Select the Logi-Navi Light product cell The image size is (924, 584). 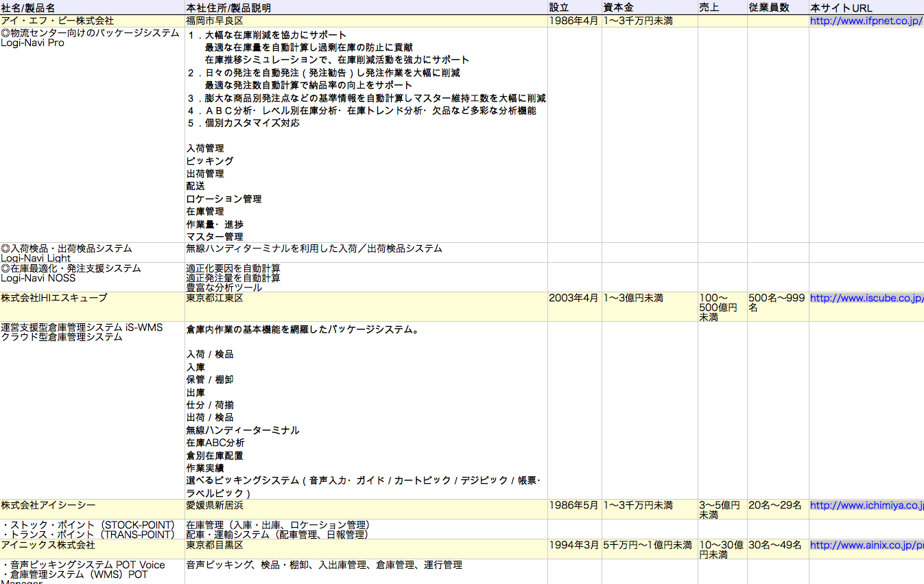(x=92, y=253)
